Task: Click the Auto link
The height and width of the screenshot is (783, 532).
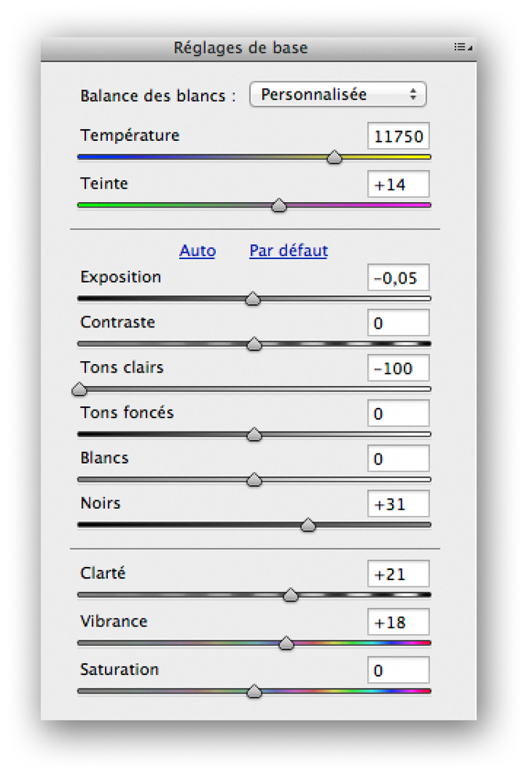Action: click(198, 251)
